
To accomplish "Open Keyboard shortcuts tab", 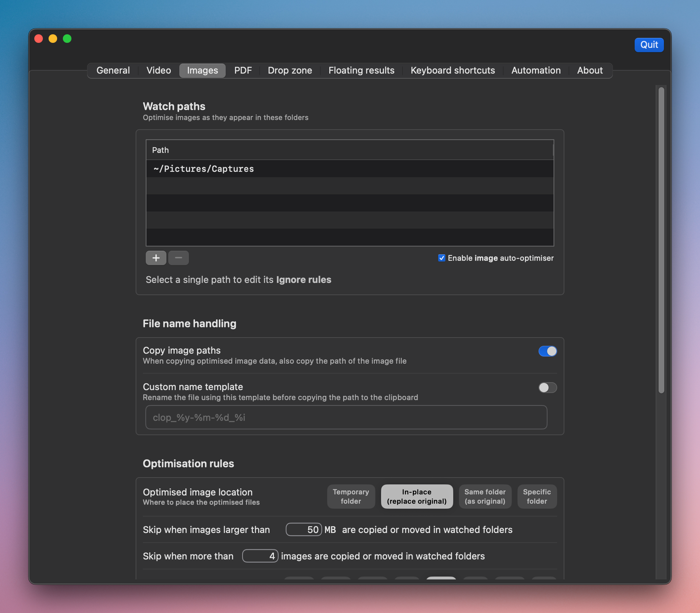I will tap(452, 70).
